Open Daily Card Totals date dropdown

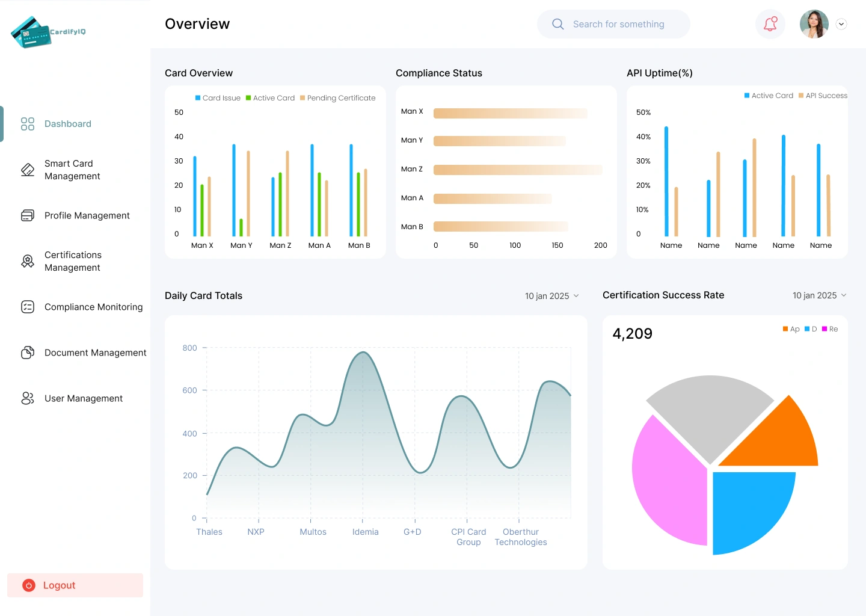552,296
